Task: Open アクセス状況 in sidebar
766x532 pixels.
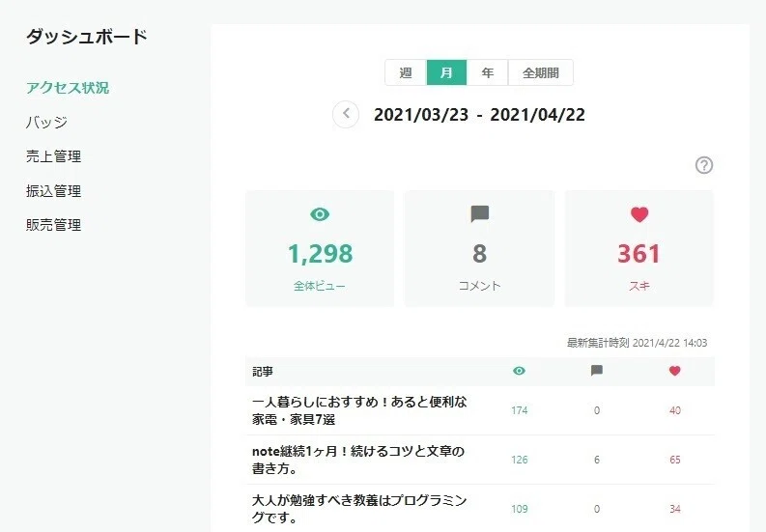Action: [x=68, y=88]
